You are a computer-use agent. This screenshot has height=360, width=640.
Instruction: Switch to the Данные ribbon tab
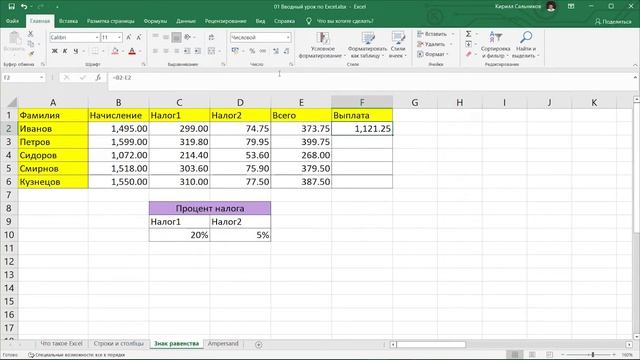click(186, 21)
